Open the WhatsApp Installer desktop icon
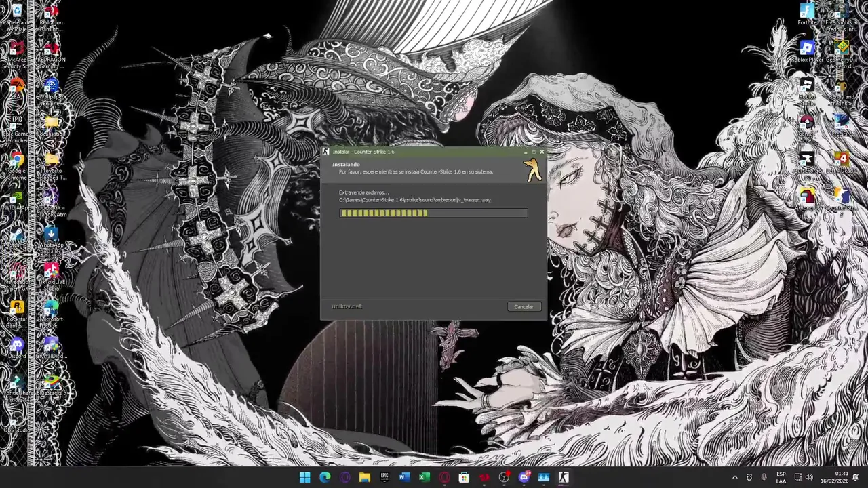Image resolution: width=868 pixels, height=488 pixels. pyautogui.click(x=51, y=241)
